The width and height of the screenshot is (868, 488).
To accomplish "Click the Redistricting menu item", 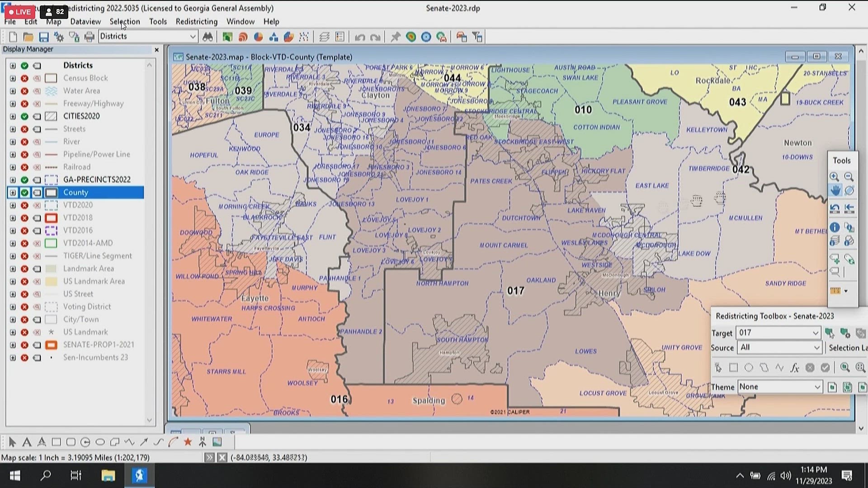I will [x=197, y=21].
